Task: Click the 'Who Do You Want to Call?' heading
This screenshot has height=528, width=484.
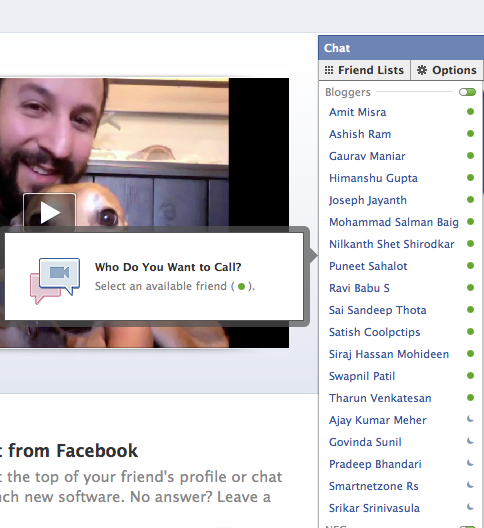Action: pos(168,267)
